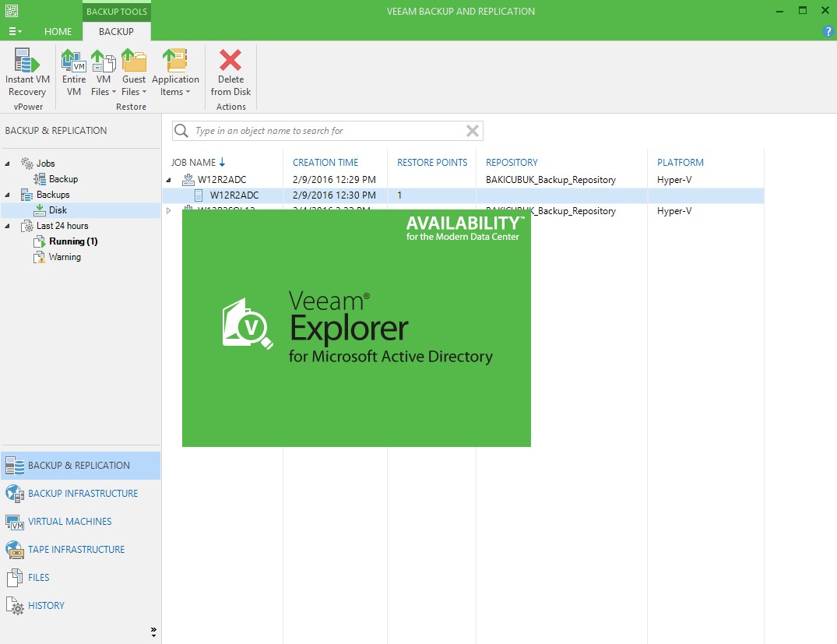Click the search magnifier icon
Screen dimensions: 837x644
(x=181, y=131)
